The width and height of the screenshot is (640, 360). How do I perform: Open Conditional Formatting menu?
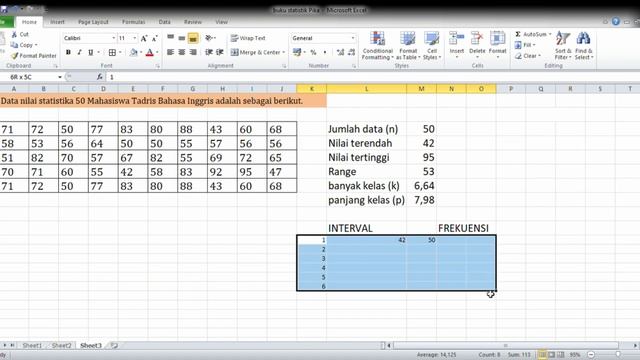tap(378, 46)
